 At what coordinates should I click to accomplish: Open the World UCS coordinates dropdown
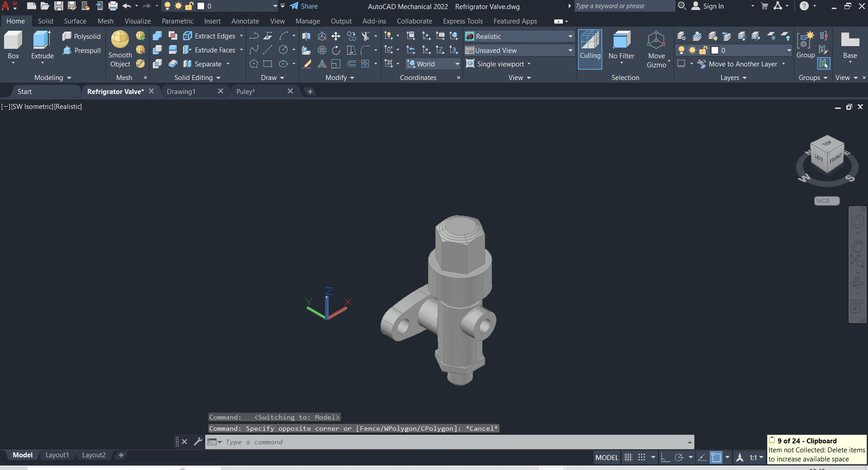(433, 64)
